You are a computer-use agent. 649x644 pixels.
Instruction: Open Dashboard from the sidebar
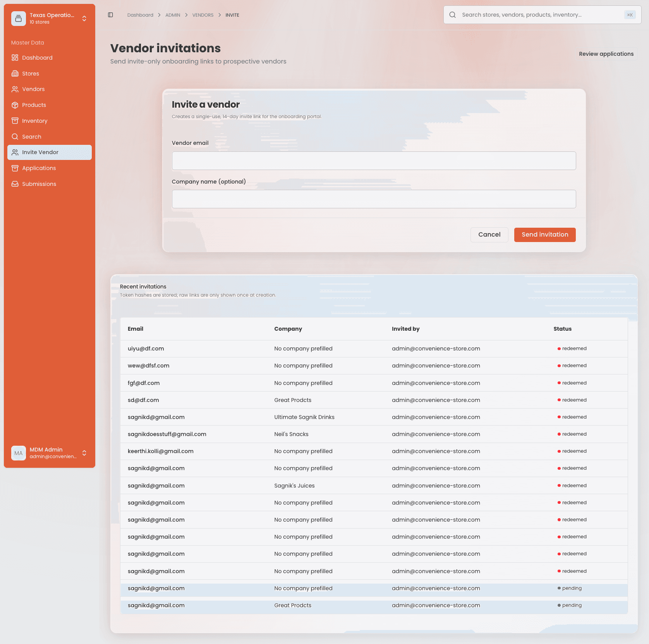coord(50,58)
